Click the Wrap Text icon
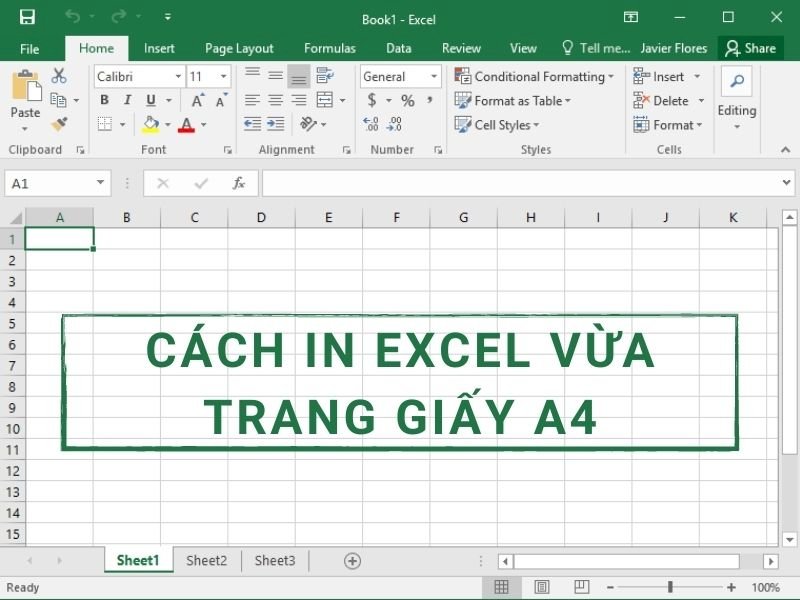 tap(324, 76)
